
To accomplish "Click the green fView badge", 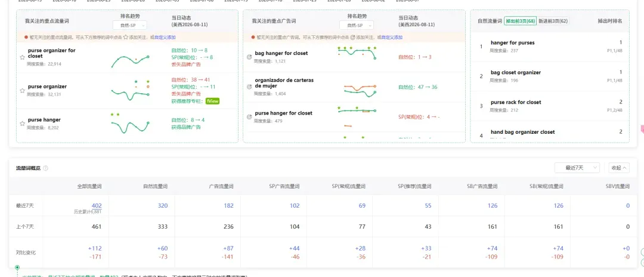I will pos(212,101).
